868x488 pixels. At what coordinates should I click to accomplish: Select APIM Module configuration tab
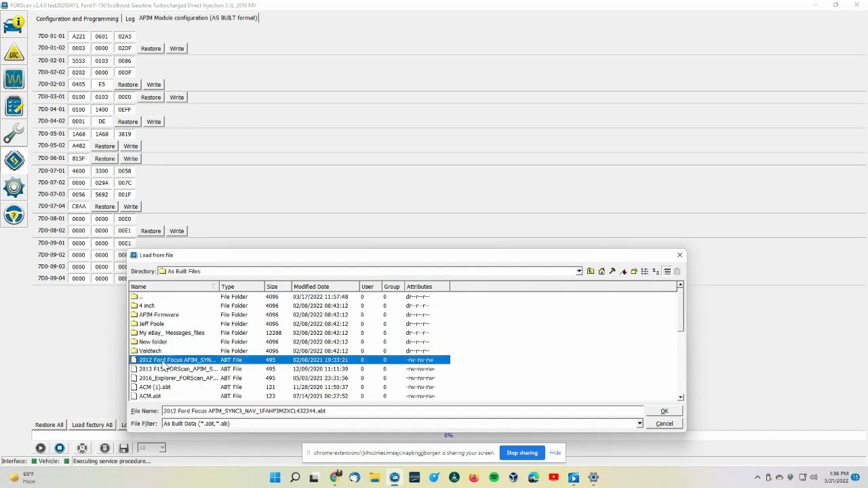[x=198, y=18]
